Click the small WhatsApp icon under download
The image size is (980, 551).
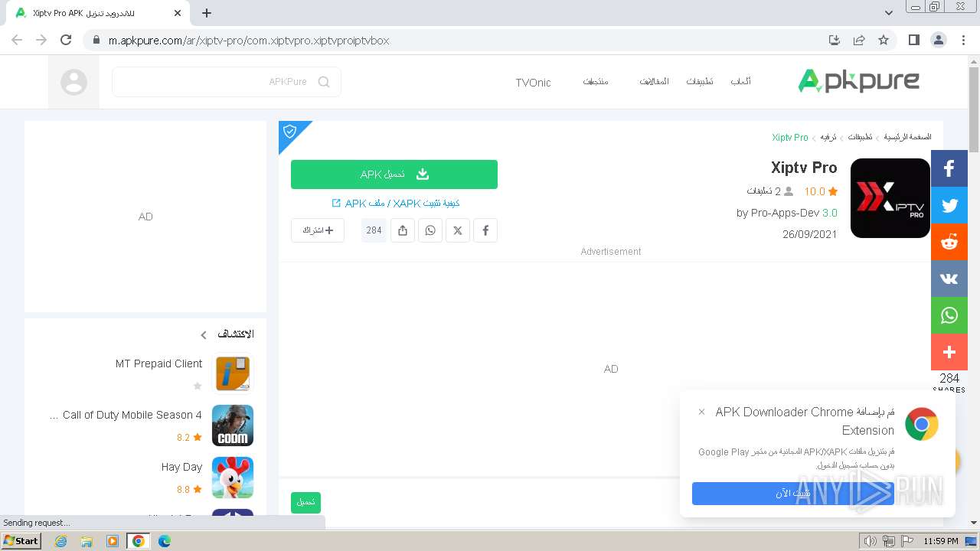(x=430, y=230)
